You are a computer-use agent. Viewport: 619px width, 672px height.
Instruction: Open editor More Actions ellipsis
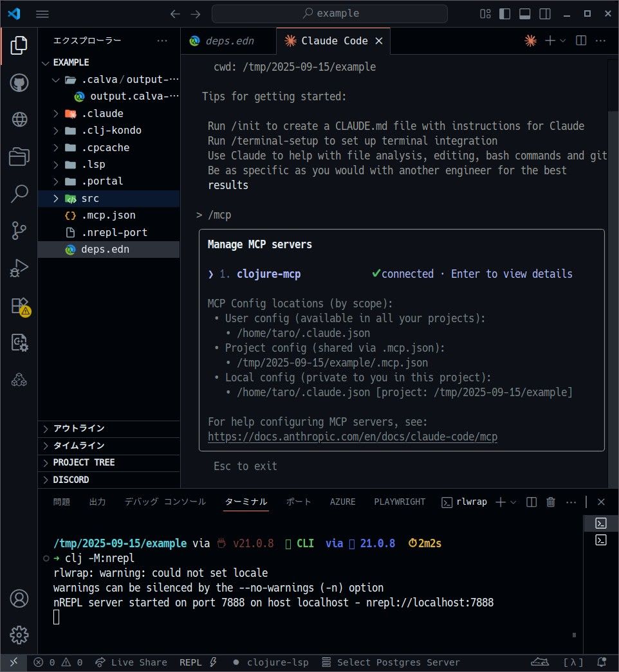[600, 41]
